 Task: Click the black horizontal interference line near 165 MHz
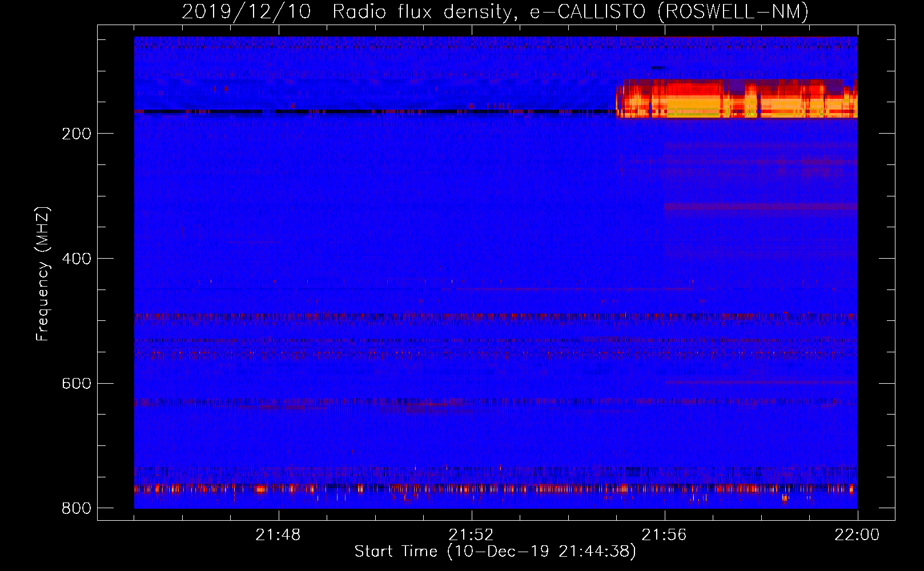pyautogui.click(x=375, y=111)
